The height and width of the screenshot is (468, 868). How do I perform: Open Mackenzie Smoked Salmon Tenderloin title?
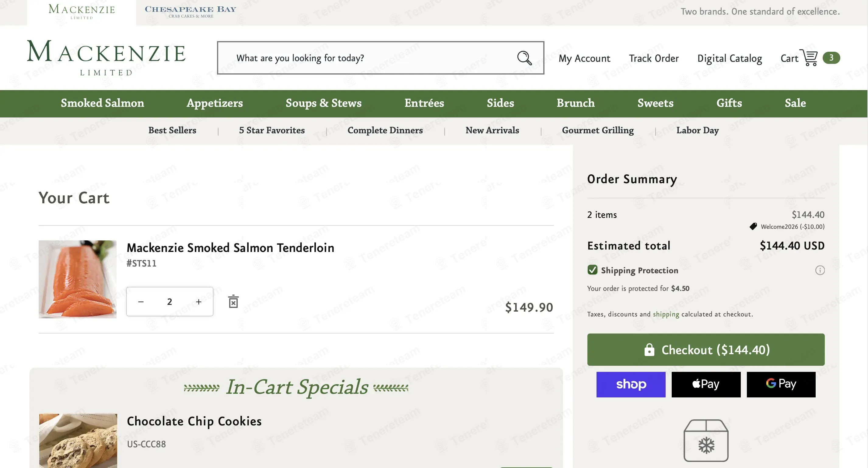pyautogui.click(x=230, y=248)
